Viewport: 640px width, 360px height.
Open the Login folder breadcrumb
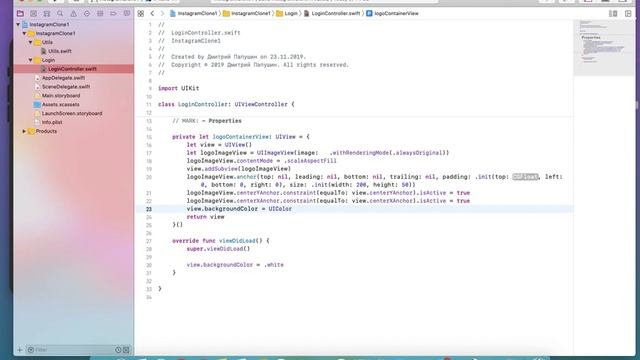coord(287,13)
